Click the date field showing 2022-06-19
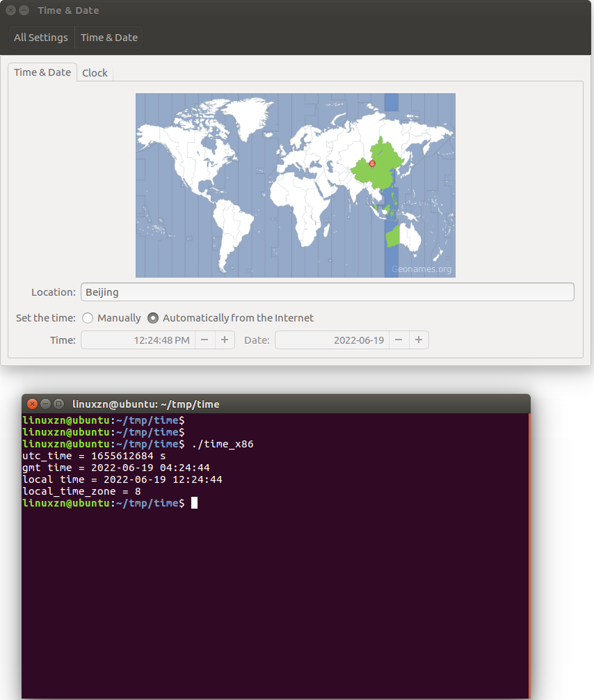This screenshot has width=594, height=700. [332, 340]
